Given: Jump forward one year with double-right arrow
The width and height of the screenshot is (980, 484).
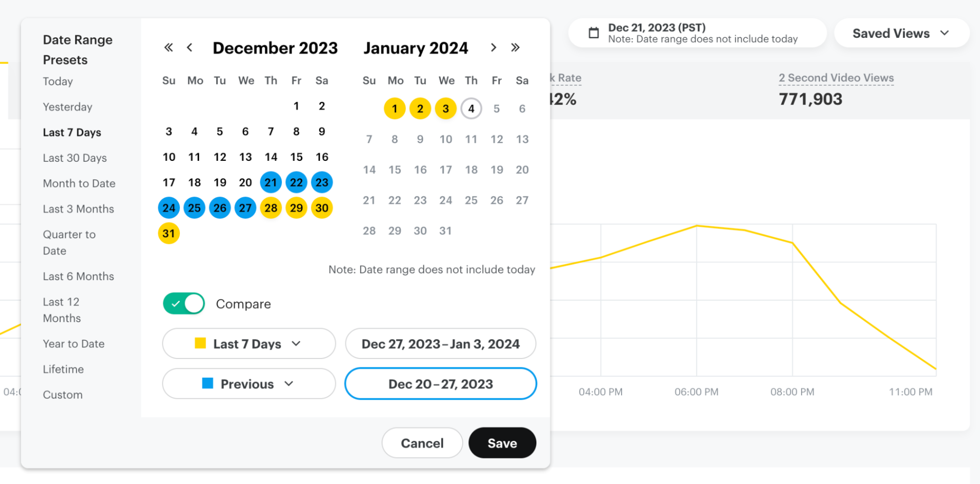Looking at the screenshot, I should 515,48.
